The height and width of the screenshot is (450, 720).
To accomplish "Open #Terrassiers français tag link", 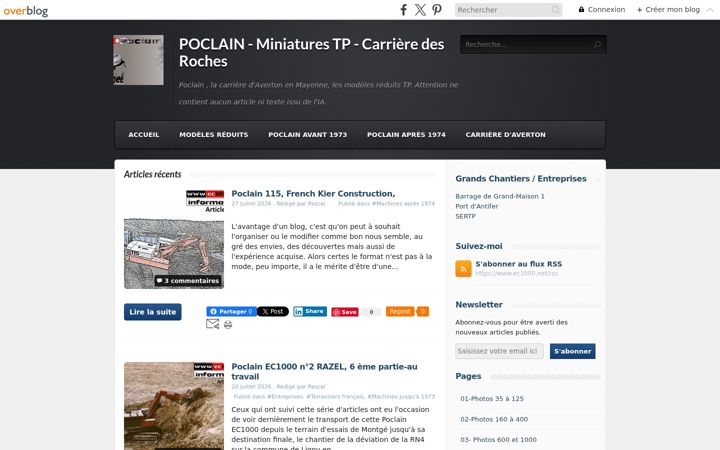I will pos(335,396).
